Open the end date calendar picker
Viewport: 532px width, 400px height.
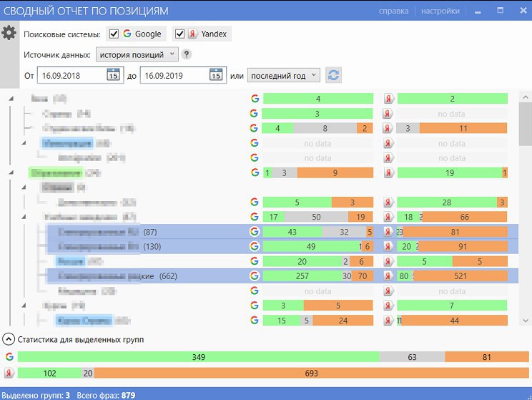(216, 74)
